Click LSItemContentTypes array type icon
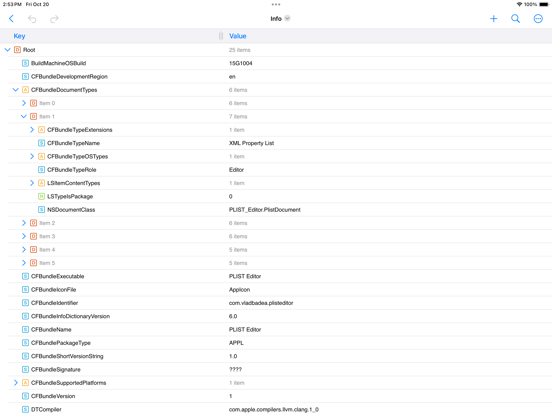Viewport: 552px width, 414px height. tap(42, 183)
